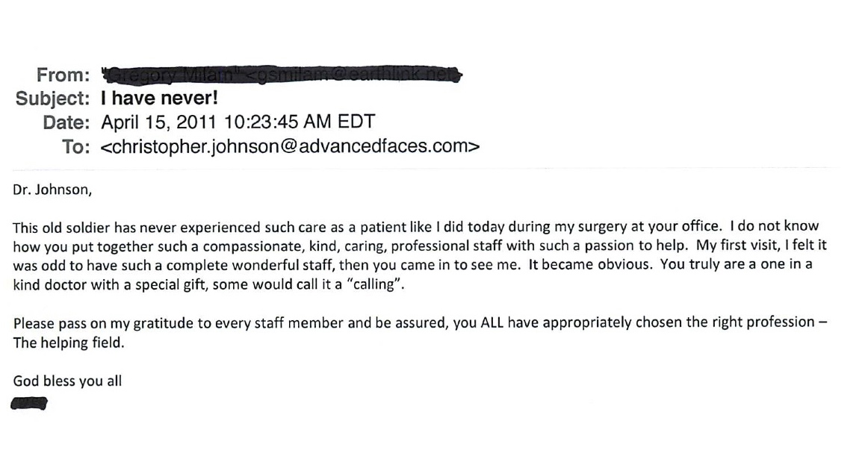
Task: Click the 'From:' header label
Action: 63,75
